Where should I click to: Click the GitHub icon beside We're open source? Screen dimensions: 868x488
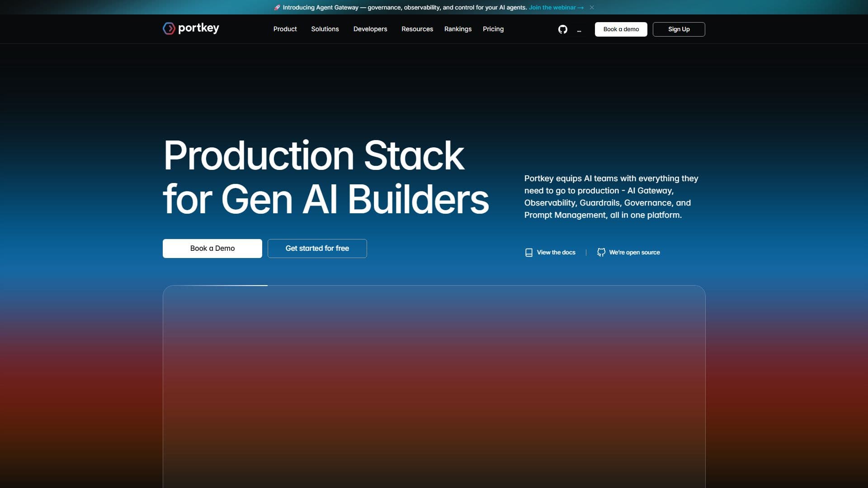tap(601, 253)
